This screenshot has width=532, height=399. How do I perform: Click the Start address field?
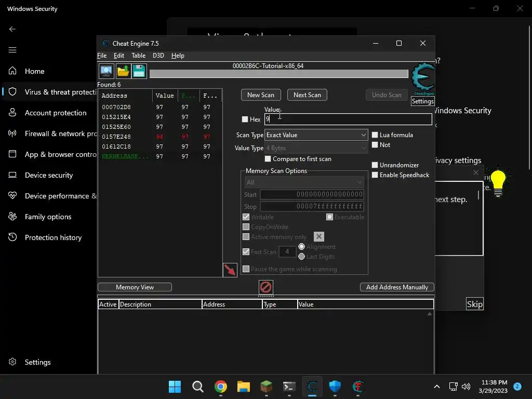[x=312, y=194]
